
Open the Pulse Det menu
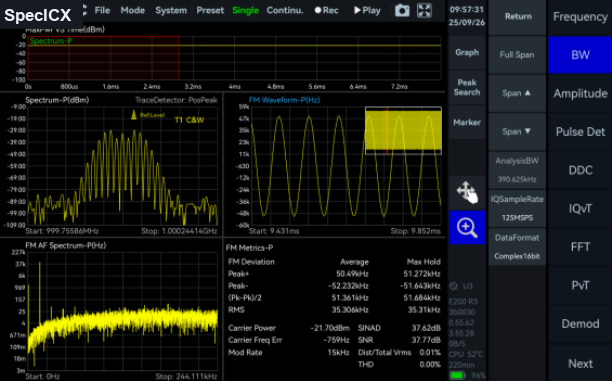[x=580, y=132]
